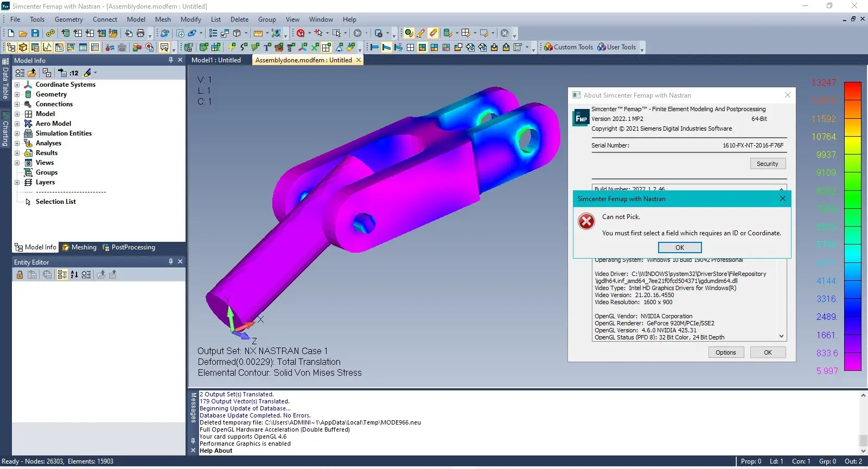Click the Options button in About dialog

tap(725, 352)
